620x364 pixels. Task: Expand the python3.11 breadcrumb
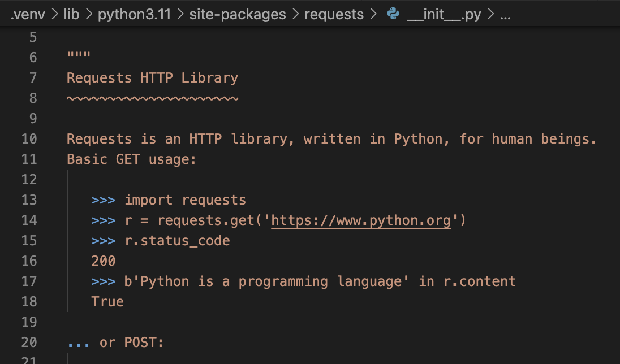click(x=134, y=15)
